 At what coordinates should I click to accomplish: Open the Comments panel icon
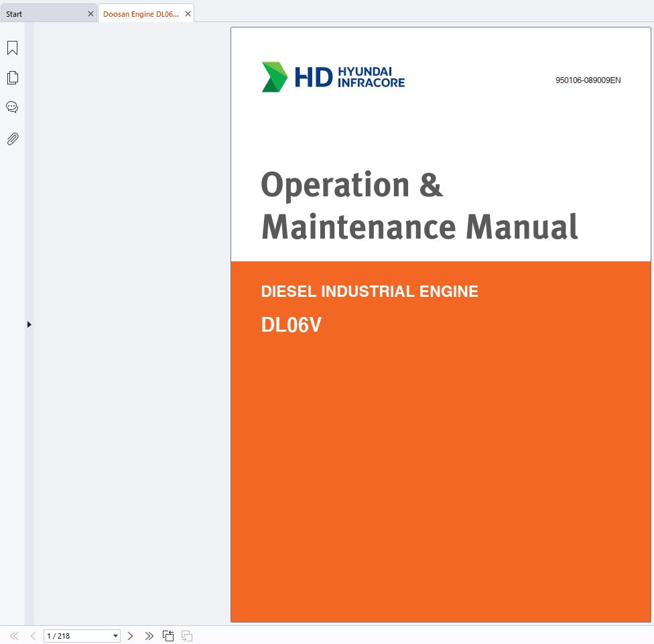(12, 107)
